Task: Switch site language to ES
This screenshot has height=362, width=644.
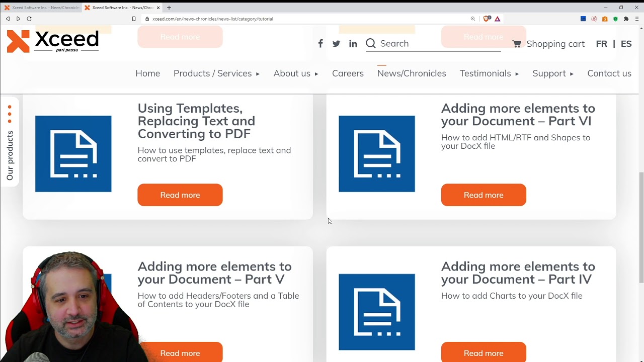Action: point(626,44)
